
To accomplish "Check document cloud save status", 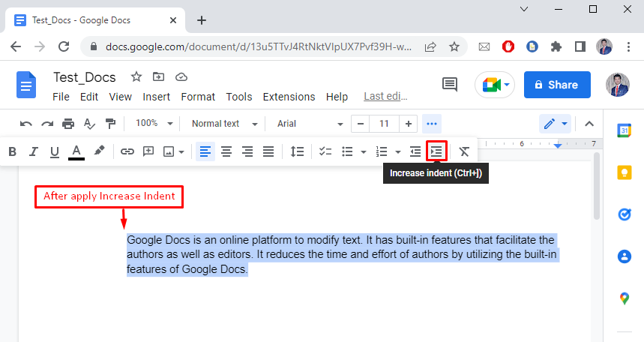I will [181, 76].
